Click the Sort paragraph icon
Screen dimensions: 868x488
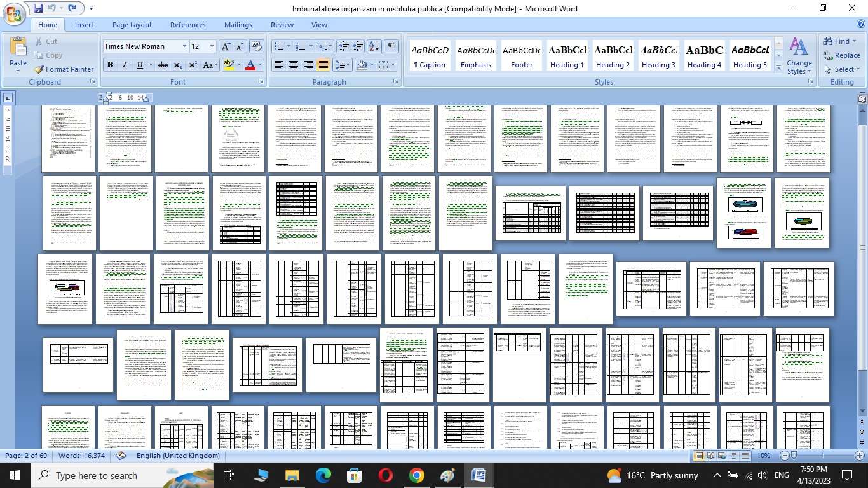[x=374, y=46]
